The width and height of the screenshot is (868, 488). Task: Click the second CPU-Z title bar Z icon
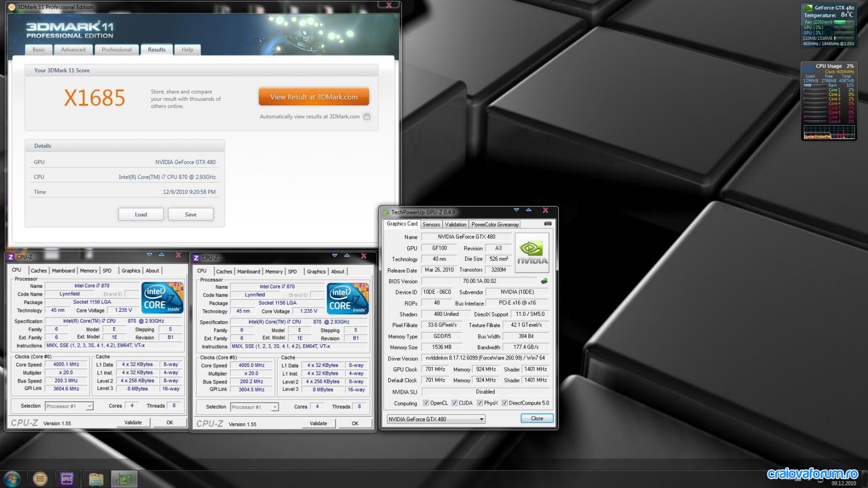click(x=196, y=257)
